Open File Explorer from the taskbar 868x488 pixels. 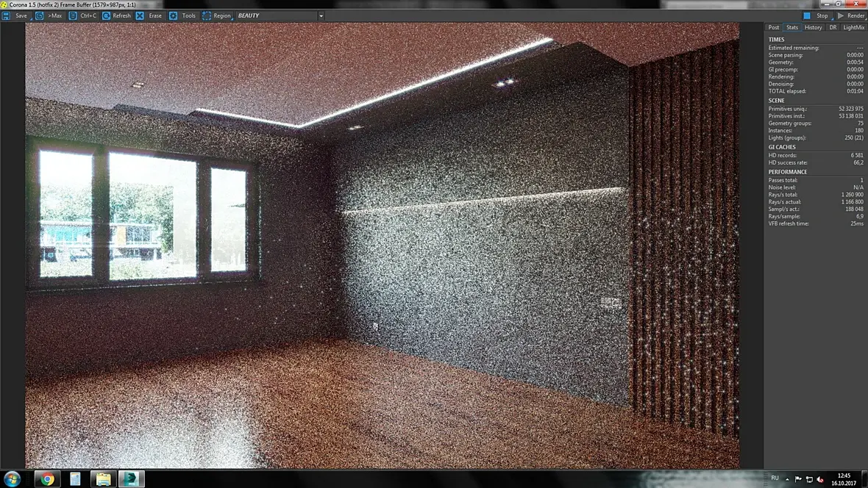pyautogui.click(x=103, y=478)
